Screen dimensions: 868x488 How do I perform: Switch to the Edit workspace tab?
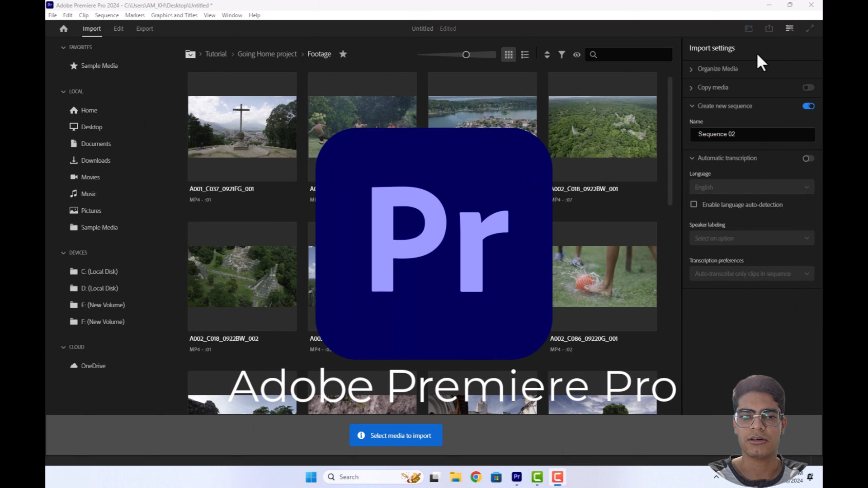pyautogui.click(x=118, y=28)
